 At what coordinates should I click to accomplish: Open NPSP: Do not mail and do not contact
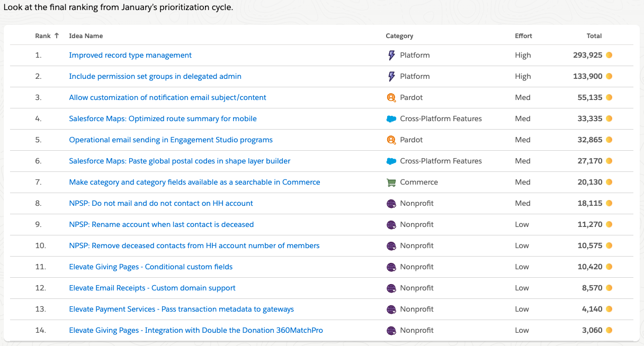(161, 203)
